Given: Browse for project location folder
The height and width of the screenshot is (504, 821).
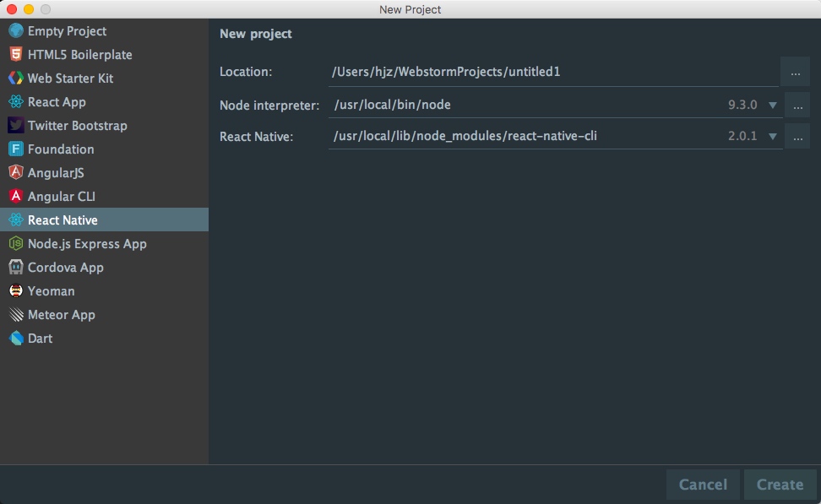Looking at the screenshot, I should point(796,72).
